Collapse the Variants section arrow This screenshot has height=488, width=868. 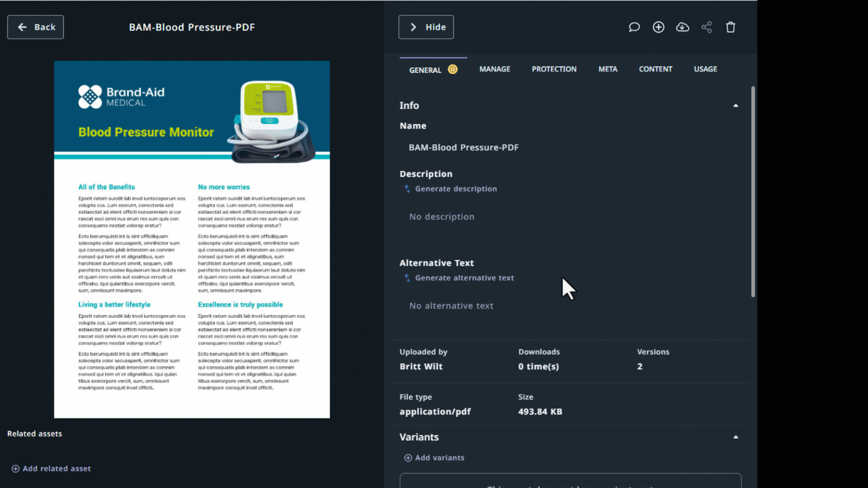pyautogui.click(x=736, y=437)
